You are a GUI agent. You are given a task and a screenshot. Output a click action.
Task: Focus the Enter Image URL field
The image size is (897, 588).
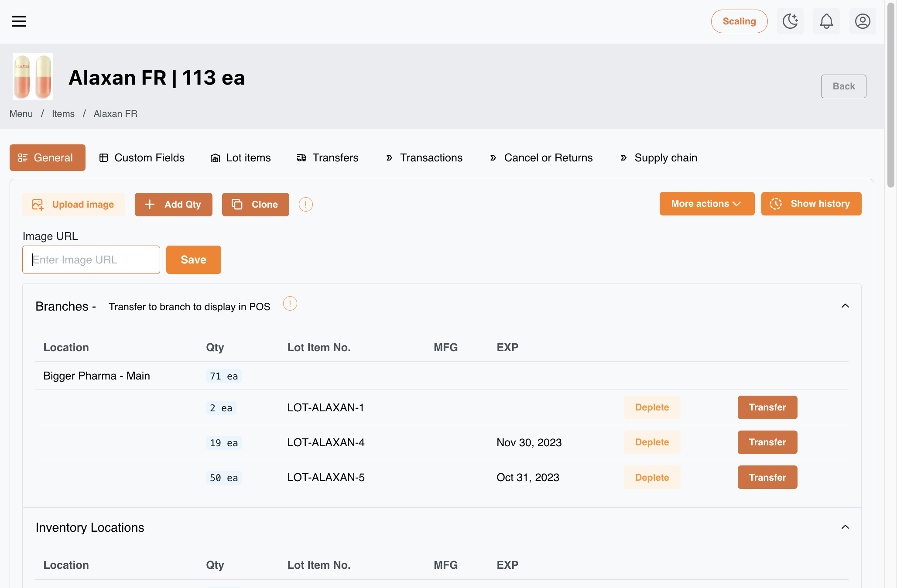pos(91,260)
